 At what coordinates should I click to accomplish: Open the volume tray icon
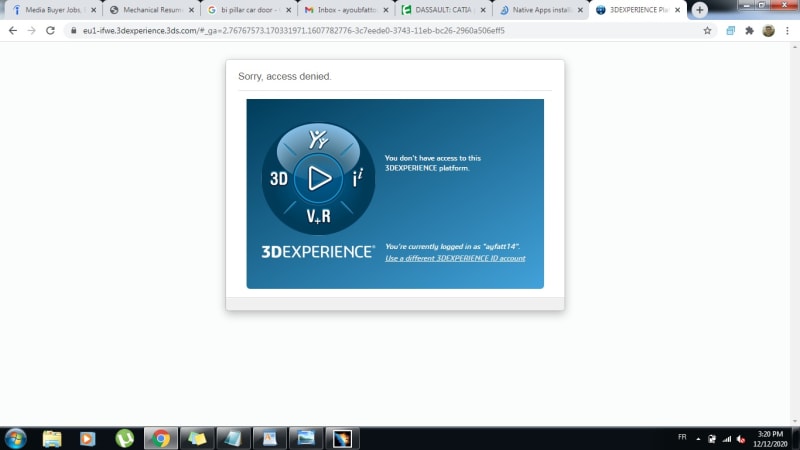741,439
